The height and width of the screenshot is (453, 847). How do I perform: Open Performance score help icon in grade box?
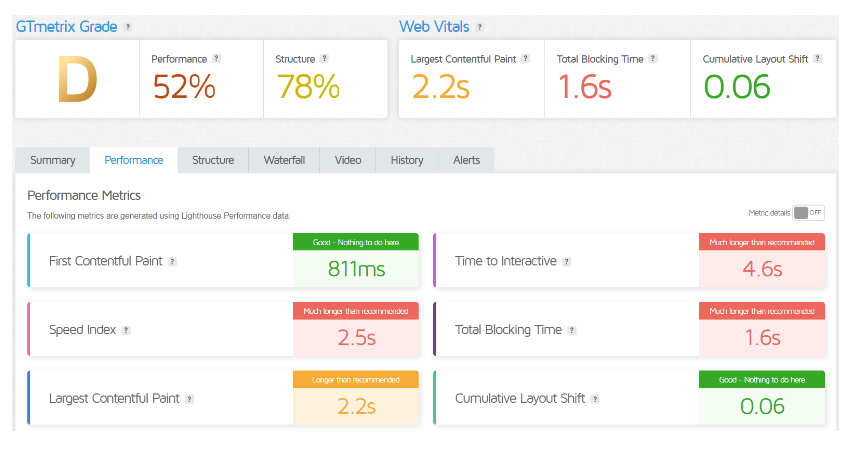click(x=216, y=59)
